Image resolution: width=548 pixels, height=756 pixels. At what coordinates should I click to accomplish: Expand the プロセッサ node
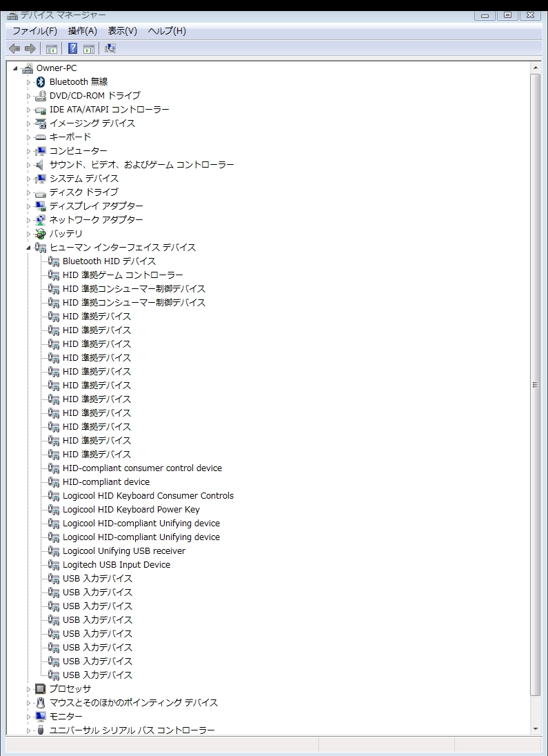click(x=28, y=690)
